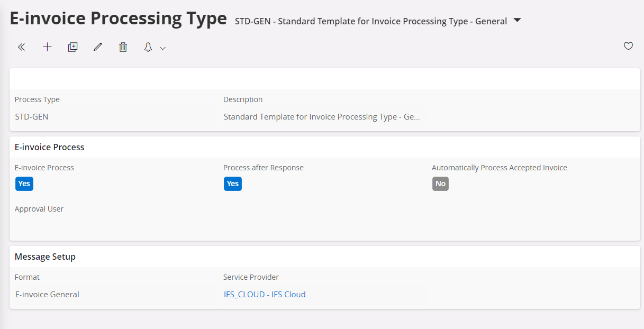This screenshot has width=644, height=329.
Task: Enable Automatically Process Accepted Invoice
Action: coord(440,184)
